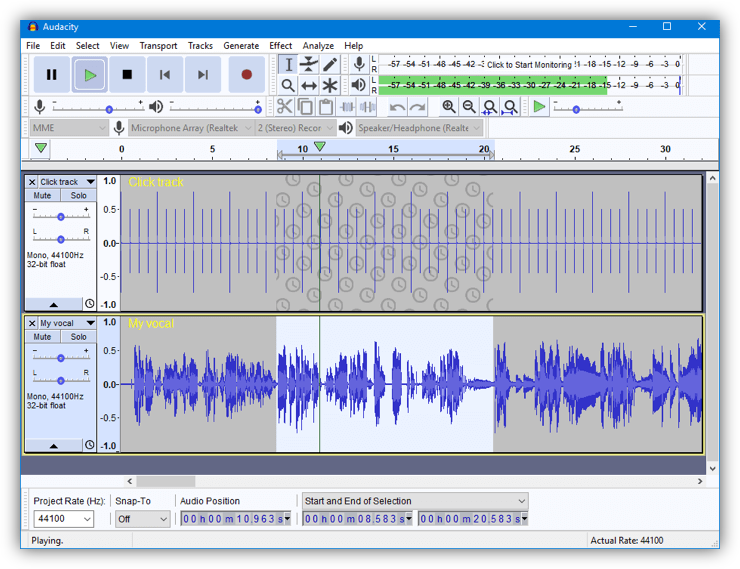This screenshot has height=569, width=740.
Task: Solo the My vocal track
Action: pyautogui.click(x=78, y=337)
